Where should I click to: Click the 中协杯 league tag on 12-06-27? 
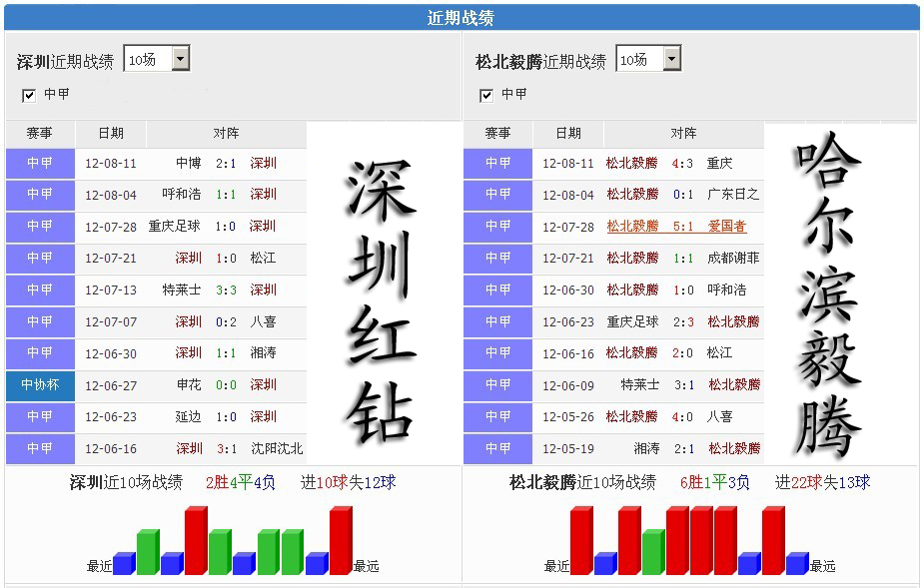[40, 385]
